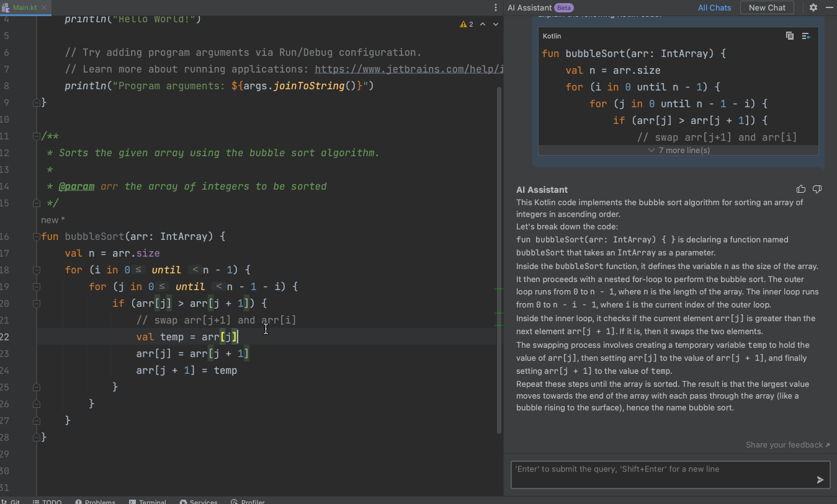Open the Share your feedback link
This screenshot has width=837, height=504.
(x=787, y=444)
